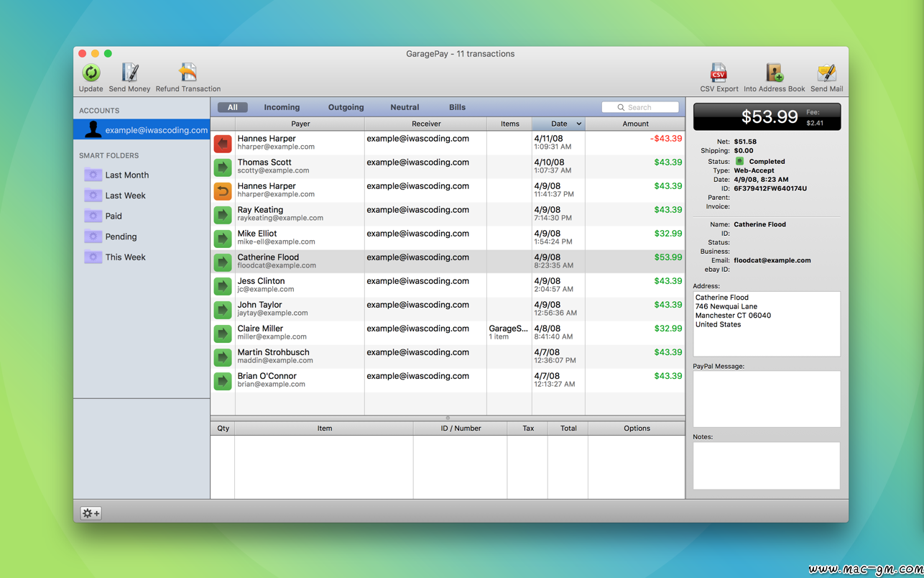The image size is (924, 578).
Task: Click green arrow icon for Mike Elliot
Action: (223, 238)
